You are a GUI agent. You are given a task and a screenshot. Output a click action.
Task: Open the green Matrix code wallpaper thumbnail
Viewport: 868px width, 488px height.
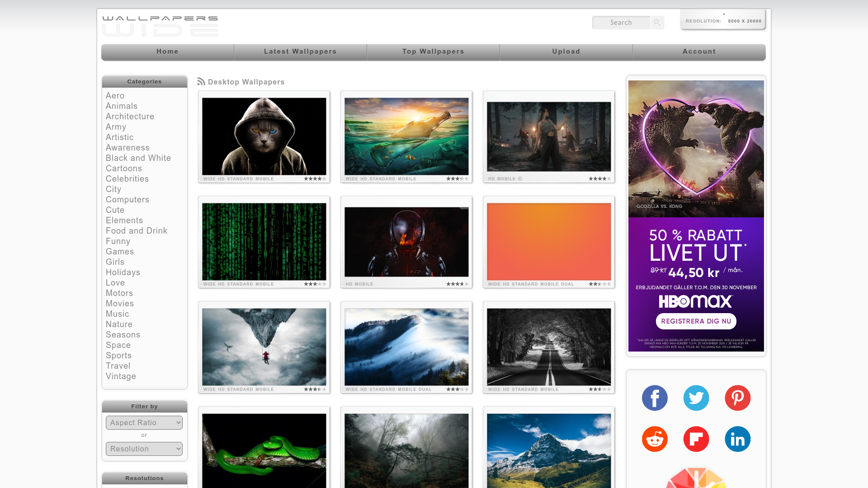[x=264, y=242]
